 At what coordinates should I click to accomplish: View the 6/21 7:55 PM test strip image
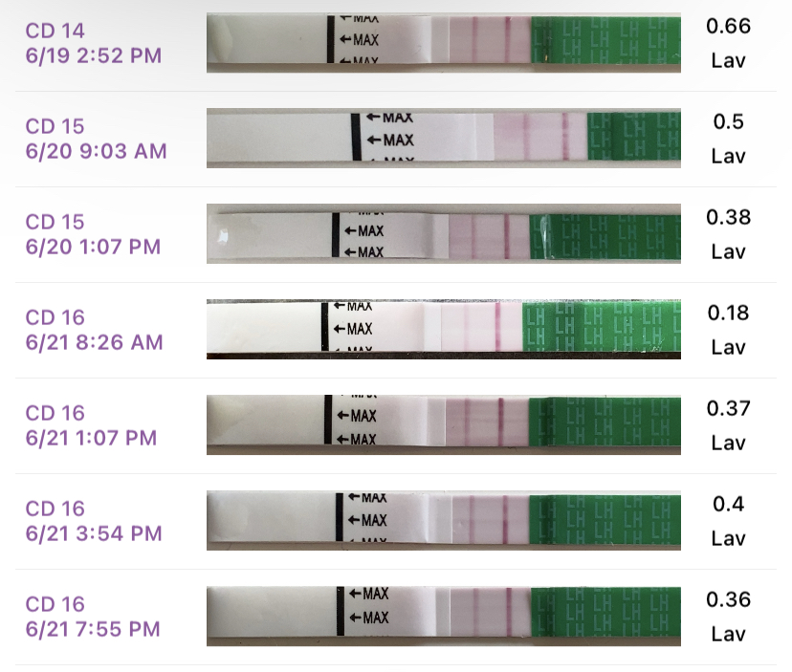pyautogui.click(x=444, y=617)
